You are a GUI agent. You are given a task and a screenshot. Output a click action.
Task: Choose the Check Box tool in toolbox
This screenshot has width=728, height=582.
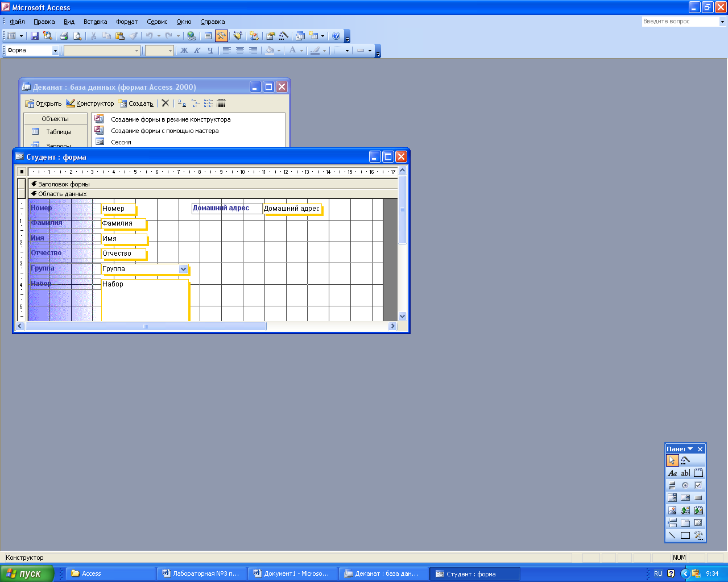pos(698,485)
